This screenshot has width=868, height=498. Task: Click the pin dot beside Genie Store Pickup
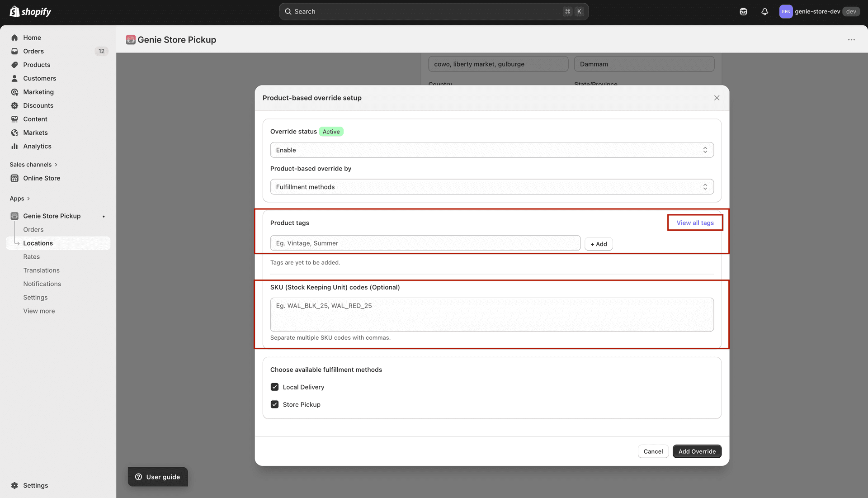pyautogui.click(x=104, y=216)
